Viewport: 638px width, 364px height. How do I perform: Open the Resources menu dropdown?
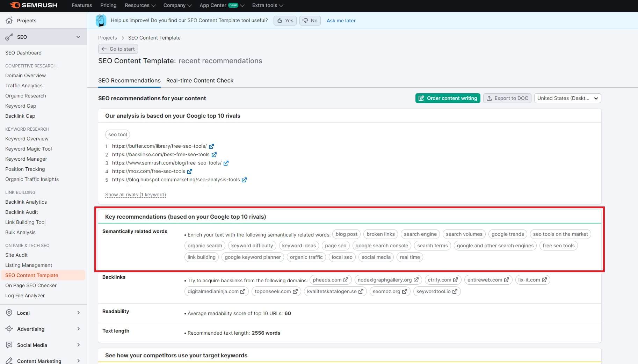pos(140,5)
